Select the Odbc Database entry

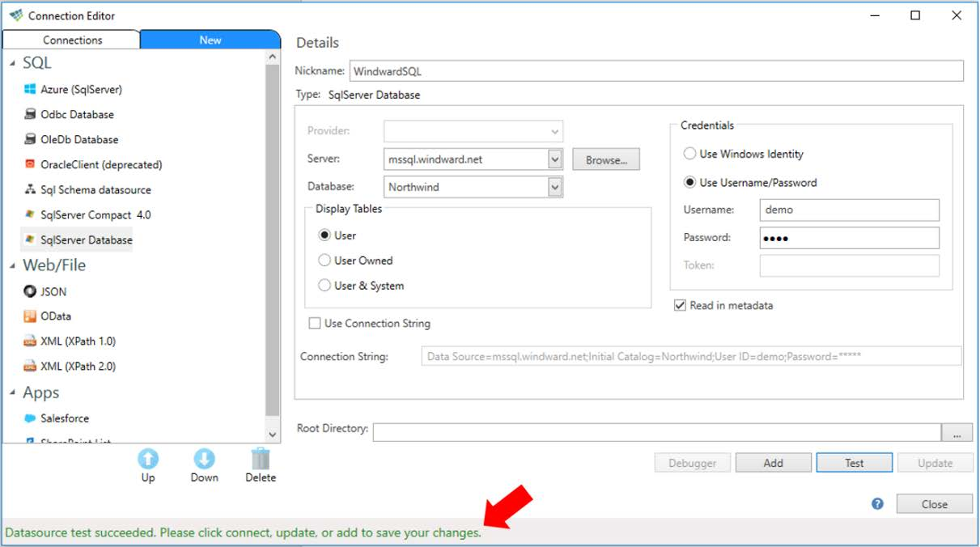[x=77, y=114]
